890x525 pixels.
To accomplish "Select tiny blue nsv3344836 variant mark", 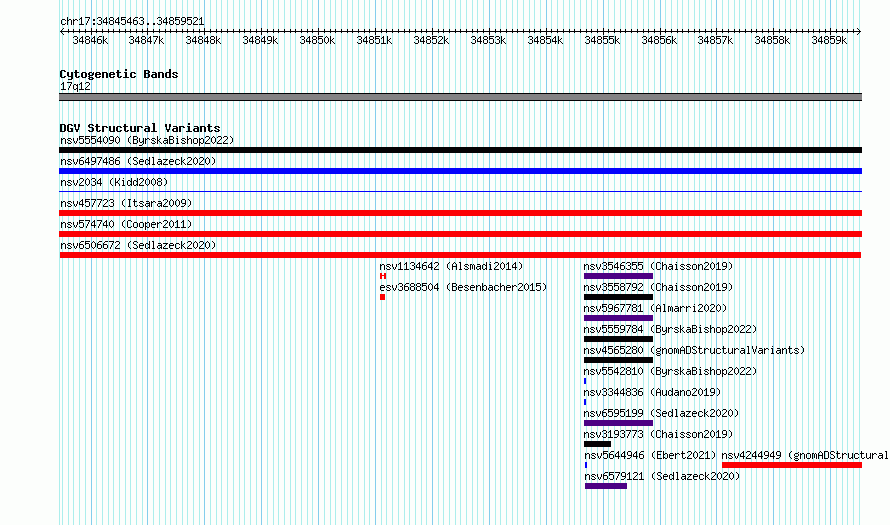I will [585, 402].
